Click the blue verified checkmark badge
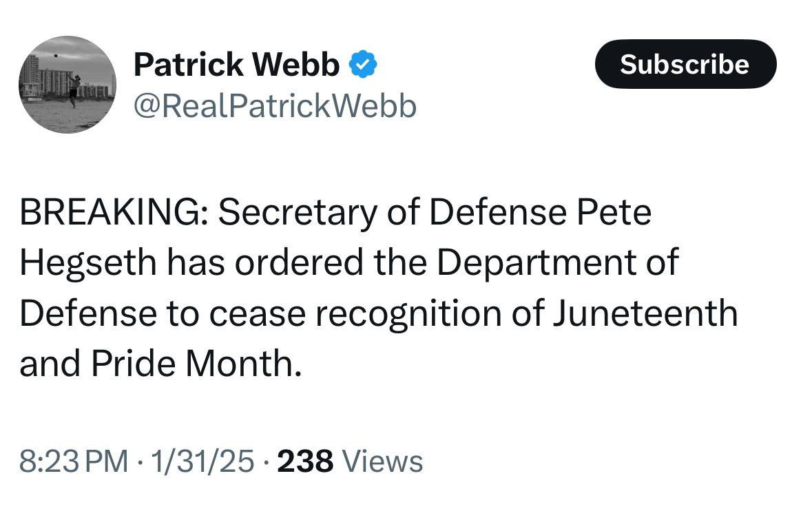 click(362, 65)
